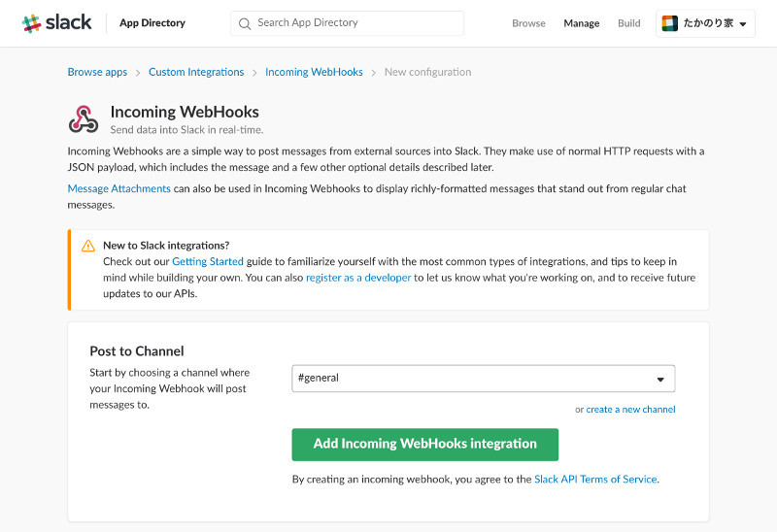Viewport: 777px width, 532px height.
Task: Open the workspace account dropdown arrow
Action: (743, 23)
